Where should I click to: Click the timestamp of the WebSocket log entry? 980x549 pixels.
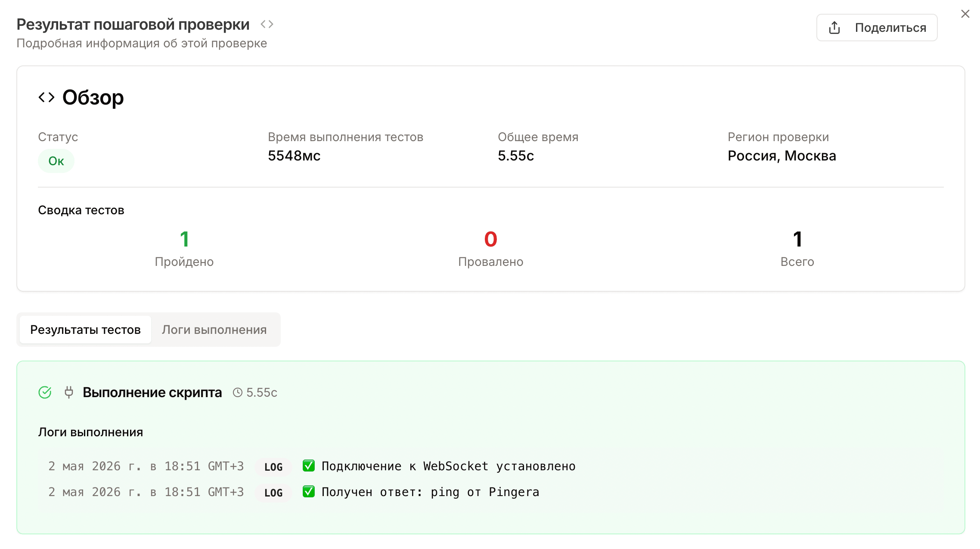[x=146, y=466]
